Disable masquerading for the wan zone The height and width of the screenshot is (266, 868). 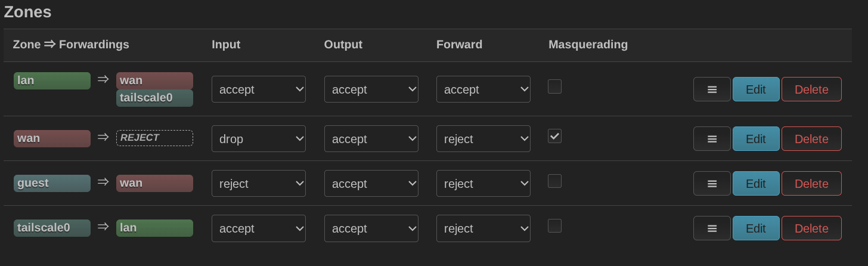tap(554, 137)
